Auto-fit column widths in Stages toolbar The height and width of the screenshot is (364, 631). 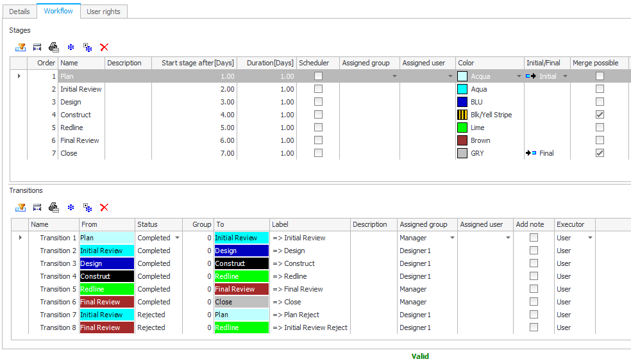37,47
